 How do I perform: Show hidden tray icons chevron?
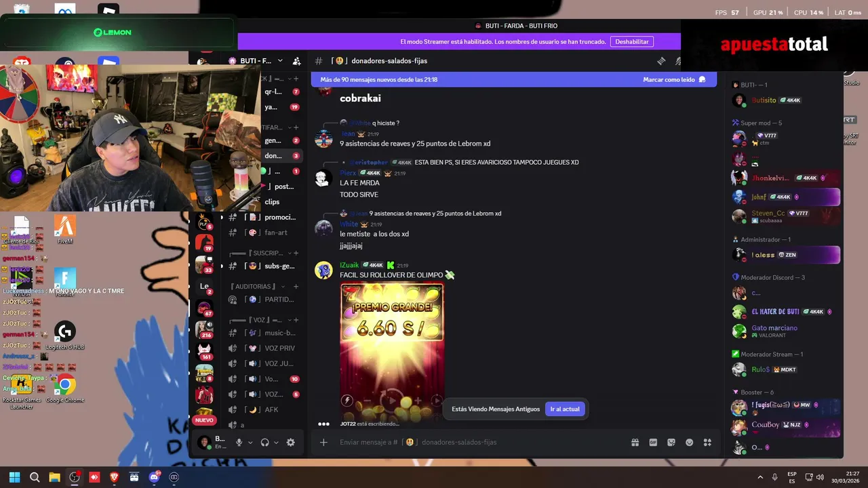(760, 477)
